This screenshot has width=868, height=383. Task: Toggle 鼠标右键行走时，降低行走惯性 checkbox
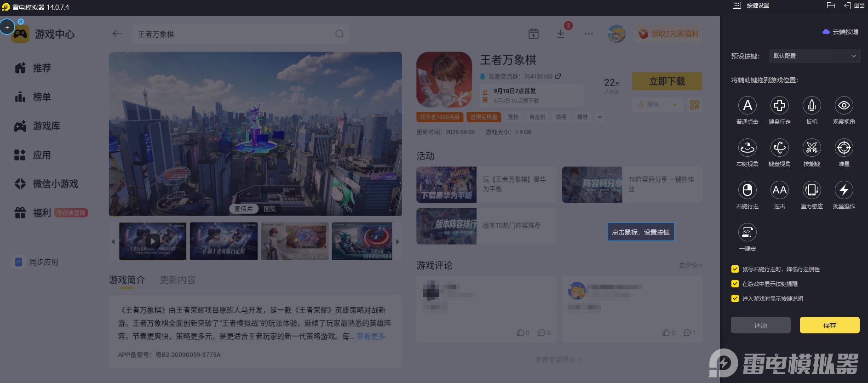click(x=735, y=269)
